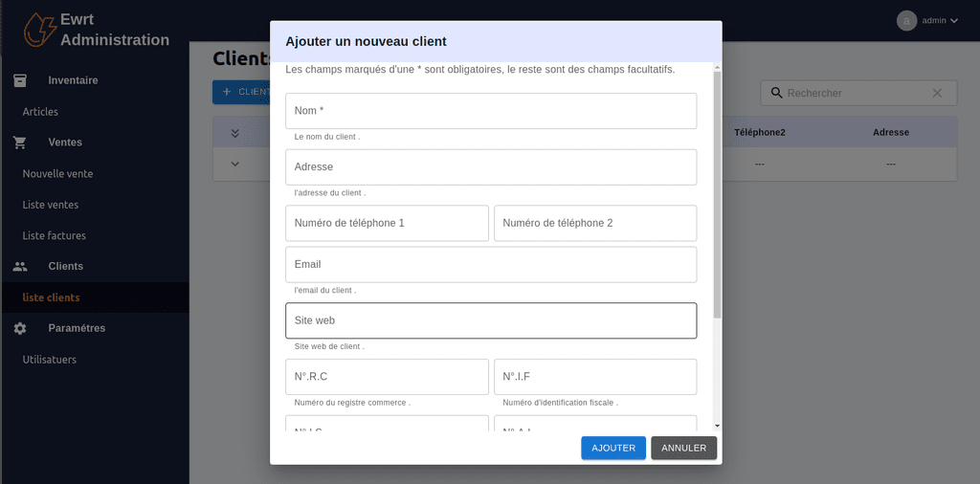Click the dialog vertical scrollbar thumb
The width and height of the screenshot is (980, 484).
click(x=717, y=195)
